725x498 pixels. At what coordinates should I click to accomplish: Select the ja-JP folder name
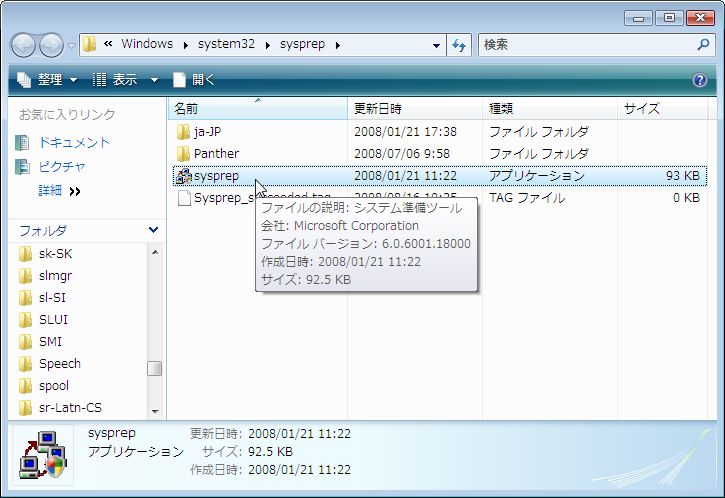point(208,132)
